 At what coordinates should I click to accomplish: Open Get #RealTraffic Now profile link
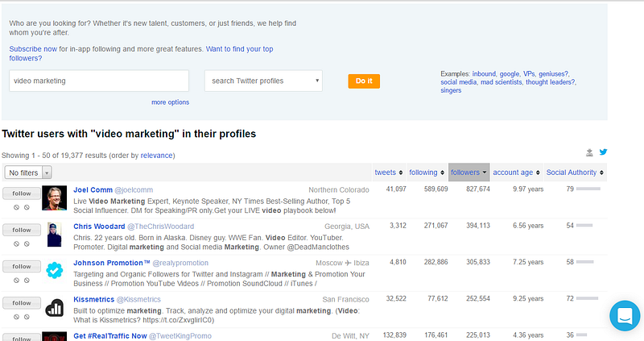(110, 336)
